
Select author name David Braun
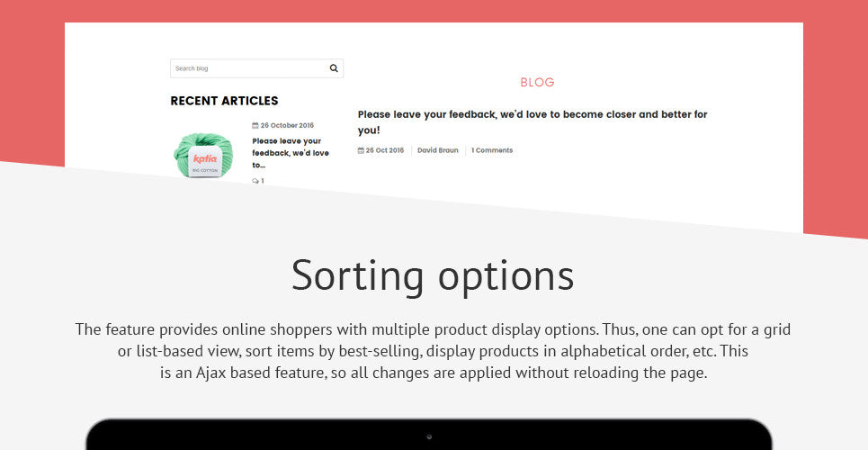[438, 150]
